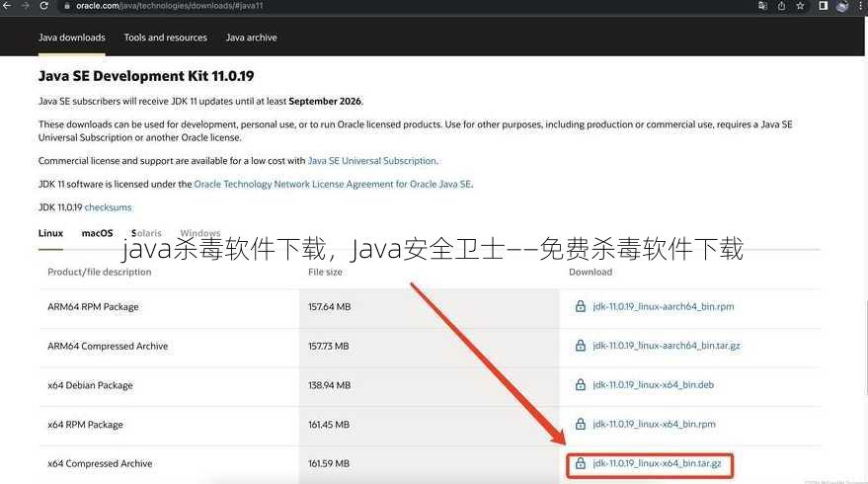Click the oracle.com URL in address bar
Screen dimensions: 868x484
point(170,6)
